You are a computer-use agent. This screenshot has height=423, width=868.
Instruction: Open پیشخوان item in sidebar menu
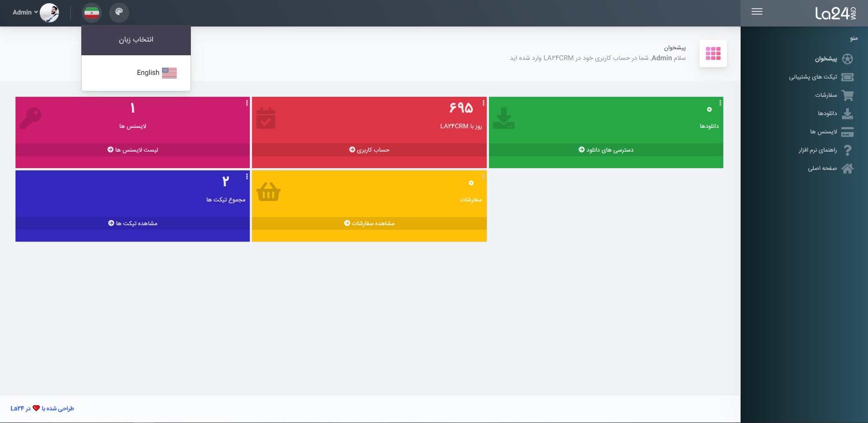826,59
